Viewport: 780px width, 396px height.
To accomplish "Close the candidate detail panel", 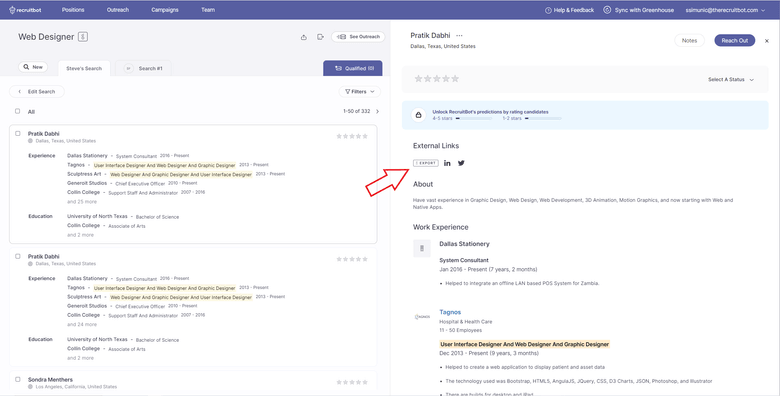I will [767, 41].
